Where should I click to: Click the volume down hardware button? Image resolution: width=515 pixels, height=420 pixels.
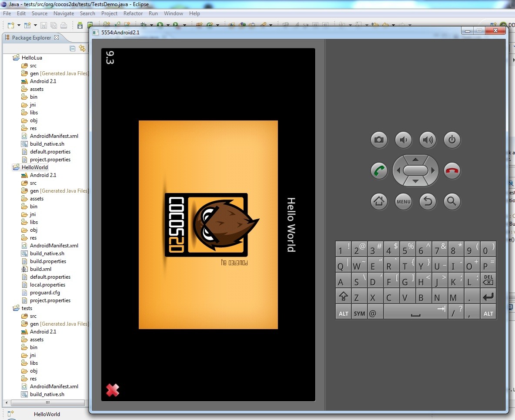(x=403, y=140)
